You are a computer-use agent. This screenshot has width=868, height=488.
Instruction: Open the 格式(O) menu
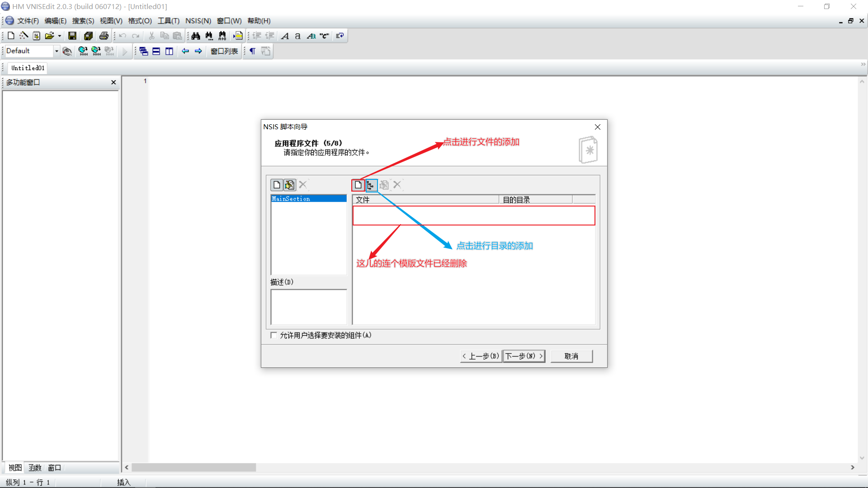140,21
